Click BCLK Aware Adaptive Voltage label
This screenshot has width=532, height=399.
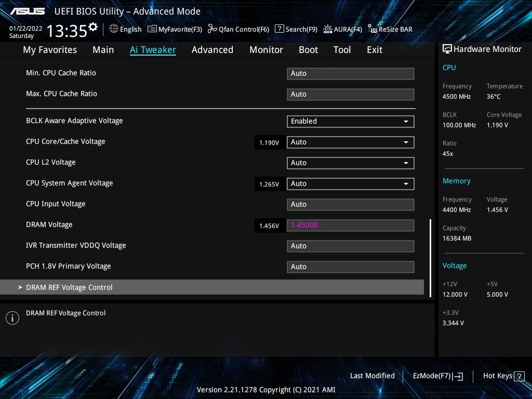[x=74, y=121]
